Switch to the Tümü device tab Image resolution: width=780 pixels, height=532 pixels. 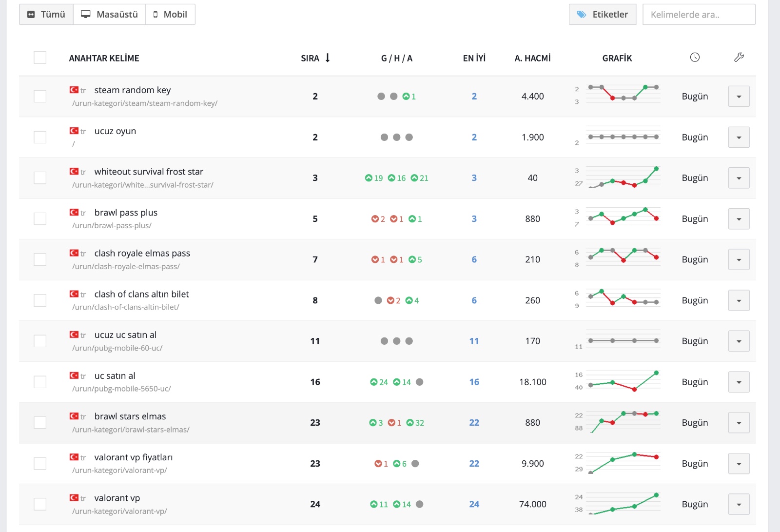[46, 14]
